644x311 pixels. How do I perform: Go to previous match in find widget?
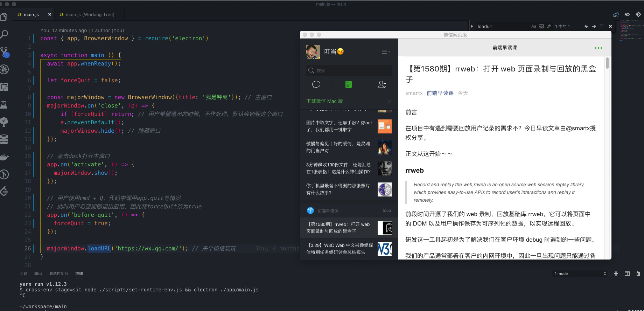click(586, 26)
